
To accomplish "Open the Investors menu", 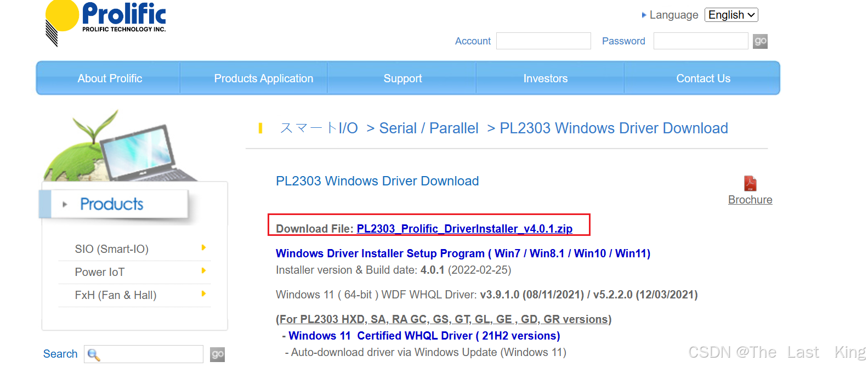I will 545,78.
